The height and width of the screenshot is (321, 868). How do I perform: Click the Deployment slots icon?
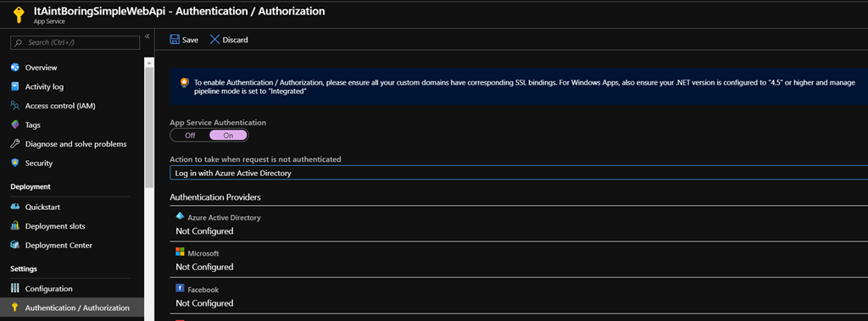[15, 226]
